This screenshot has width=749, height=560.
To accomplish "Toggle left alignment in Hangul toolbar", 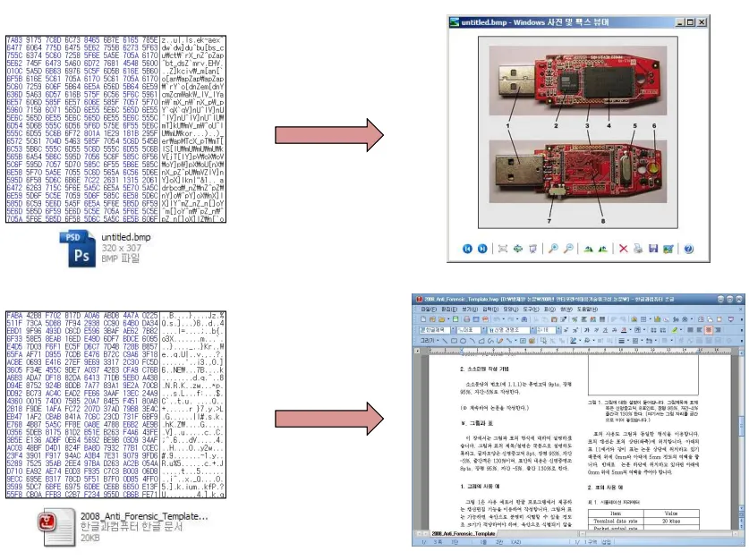I will [699, 330].
